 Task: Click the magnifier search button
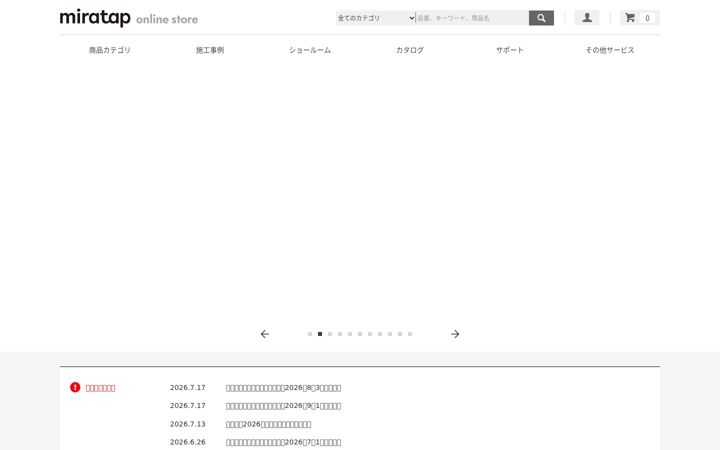541,18
